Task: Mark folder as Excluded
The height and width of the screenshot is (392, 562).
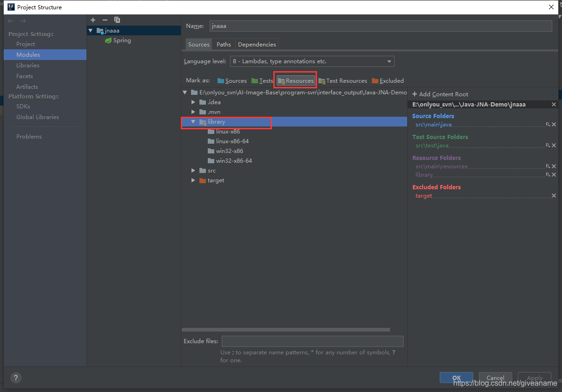Action: pyautogui.click(x=388, y=81)
